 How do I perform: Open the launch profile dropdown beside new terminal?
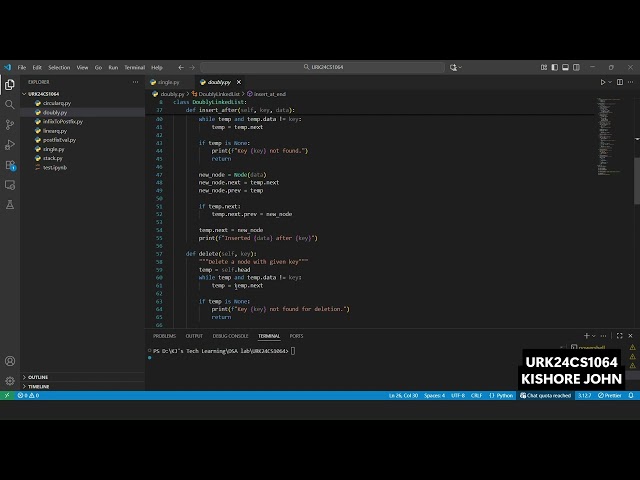pyautogui.click(x=593, y=336)
